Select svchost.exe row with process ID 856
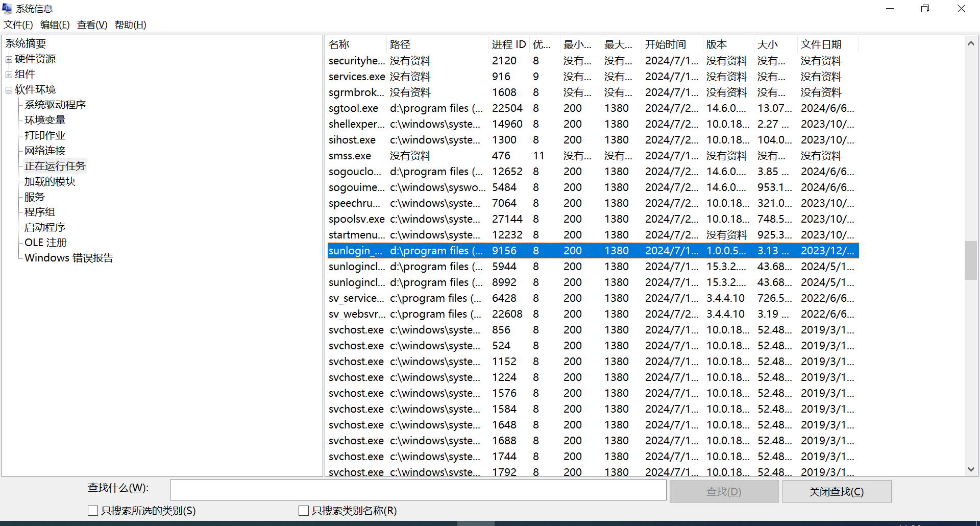This screenshot has width=980, height=526. 593,330
